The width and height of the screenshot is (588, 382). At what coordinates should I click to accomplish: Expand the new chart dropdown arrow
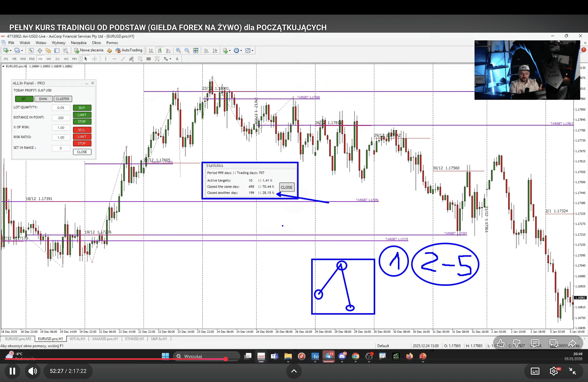[x=11, y=51]
